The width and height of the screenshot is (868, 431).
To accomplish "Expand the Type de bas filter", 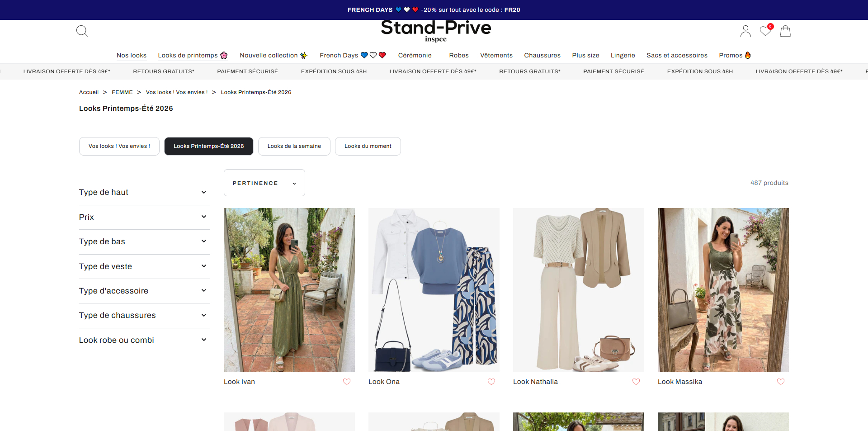I will point(145,242).
